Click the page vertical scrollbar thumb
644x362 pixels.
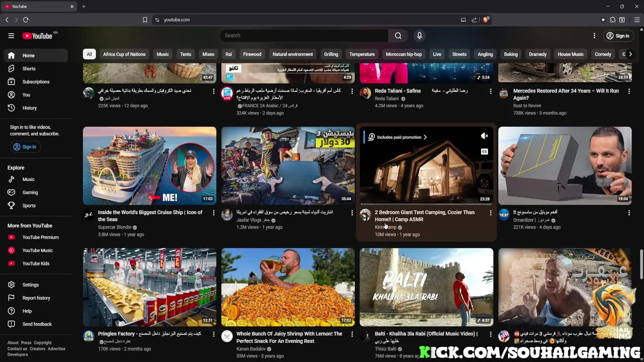point(641,263)
